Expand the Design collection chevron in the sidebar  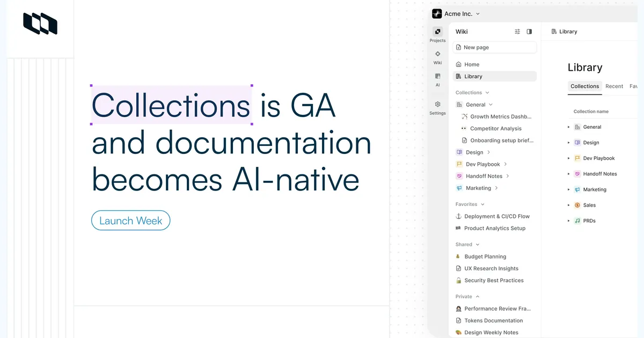point(488,152)
